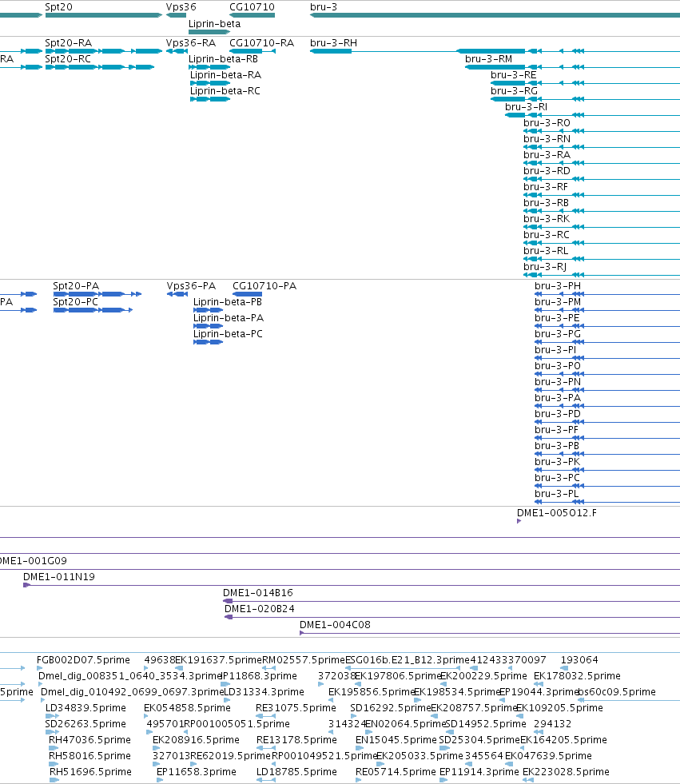This screenshot has width=680, height=784.
Task: Select the Vps36 gene feature
Action: pos(176,15)
